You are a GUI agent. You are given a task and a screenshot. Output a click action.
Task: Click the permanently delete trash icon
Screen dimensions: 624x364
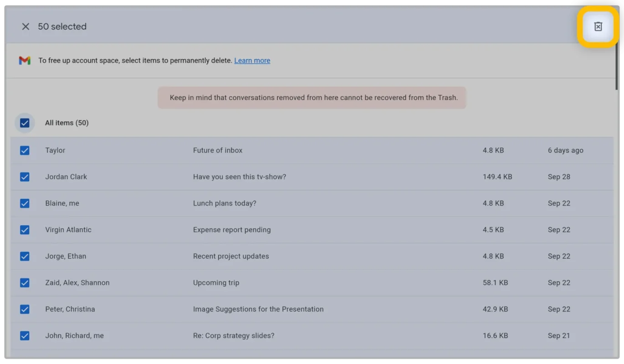[598, 27]
